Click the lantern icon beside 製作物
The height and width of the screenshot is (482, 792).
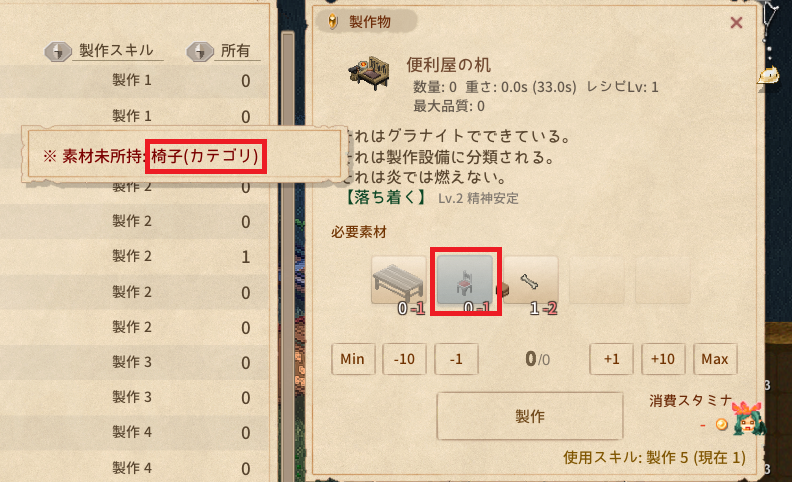click(332, 22)
